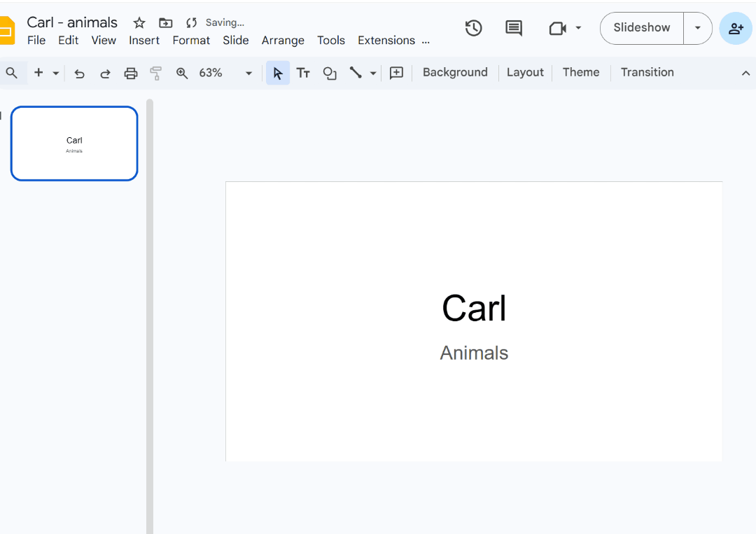
Task: Click the search menus magnifier
Action: click(12, 73)
